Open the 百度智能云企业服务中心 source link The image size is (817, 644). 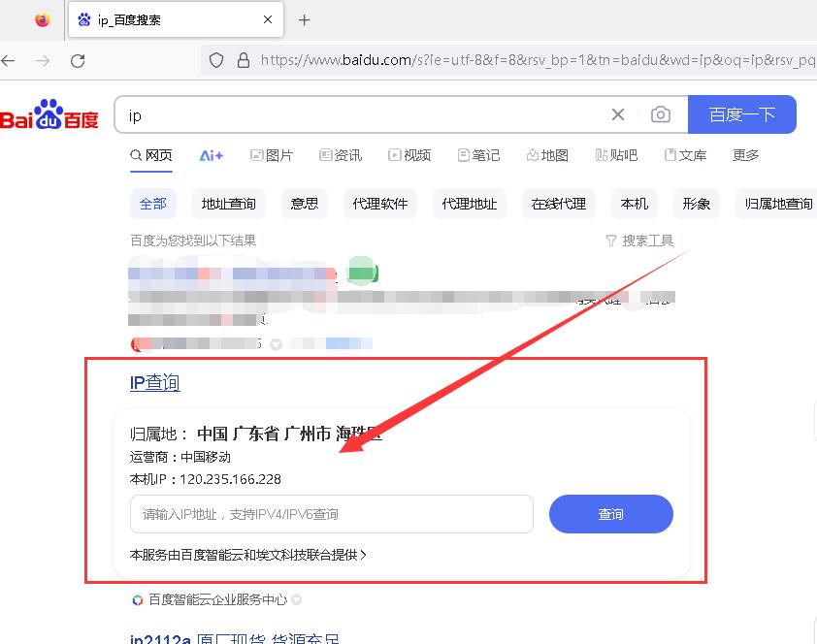[x=217, y=599]
